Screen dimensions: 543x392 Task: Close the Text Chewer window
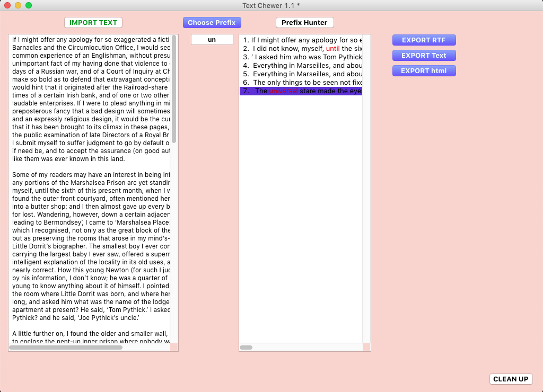tap(7, 5)
